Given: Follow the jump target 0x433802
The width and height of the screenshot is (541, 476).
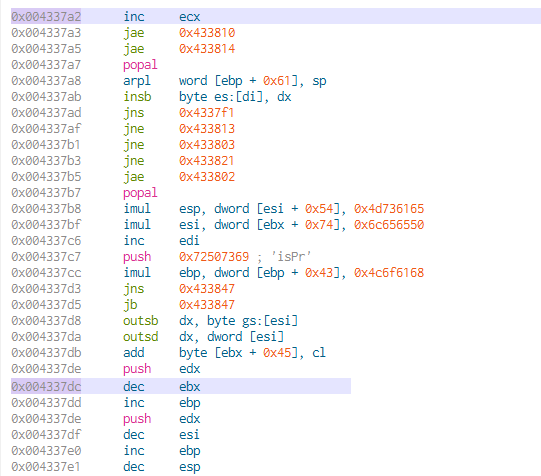Looking at the screenshot, I should click(x=207, y=177).
